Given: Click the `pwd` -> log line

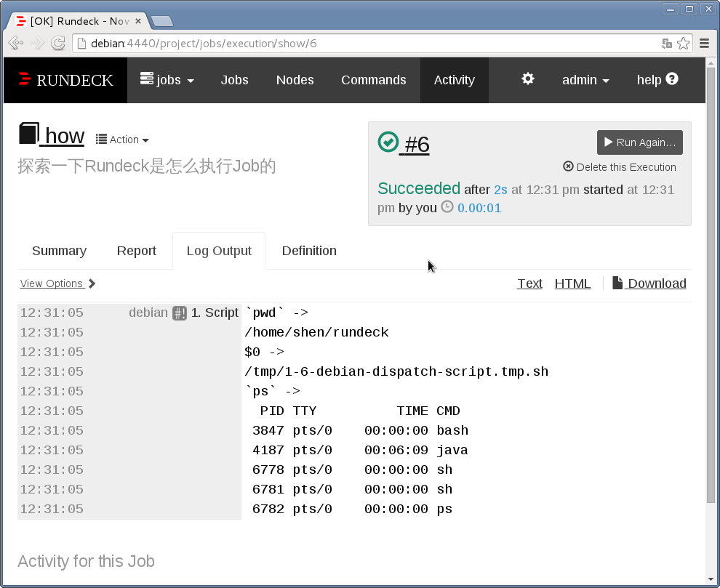Looking at the screenshot, I should point(276,313).
